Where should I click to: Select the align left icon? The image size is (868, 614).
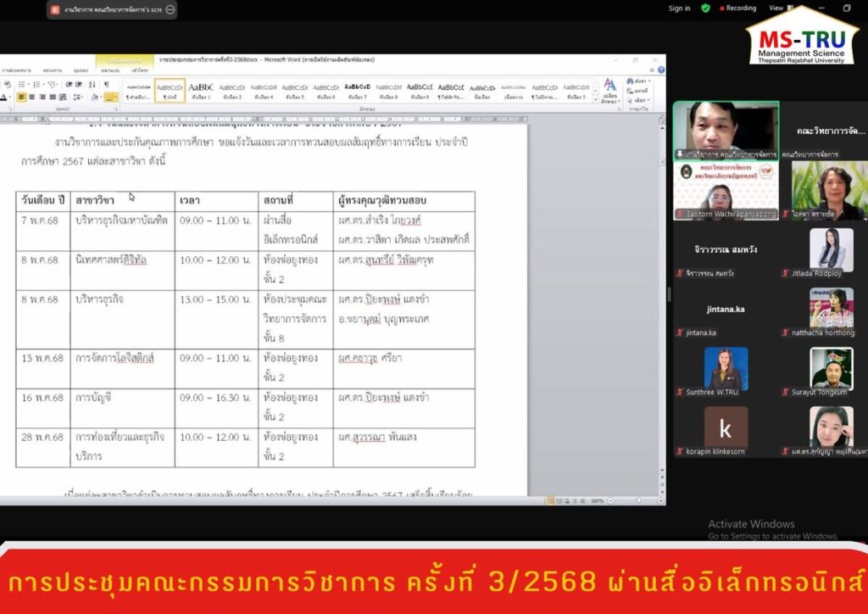19,98
